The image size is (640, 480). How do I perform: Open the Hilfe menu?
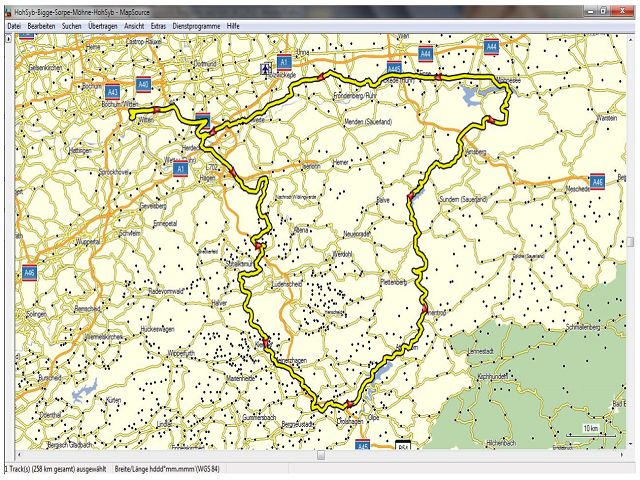pyautogui.click(x=233, y=26)
